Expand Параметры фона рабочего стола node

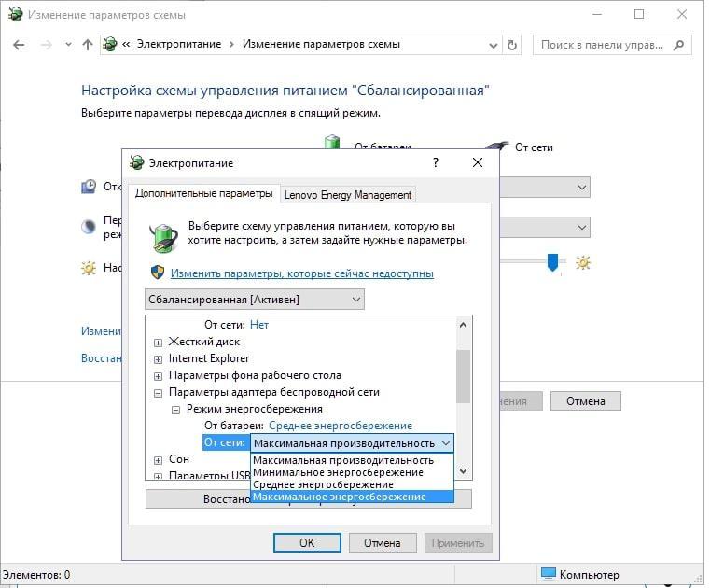[158, 376]
